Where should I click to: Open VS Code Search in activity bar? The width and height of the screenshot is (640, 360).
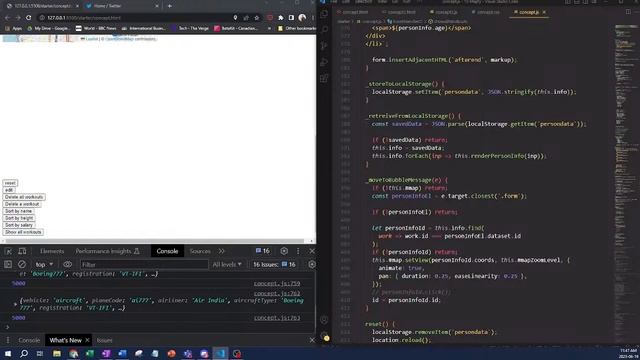(324, 29)
